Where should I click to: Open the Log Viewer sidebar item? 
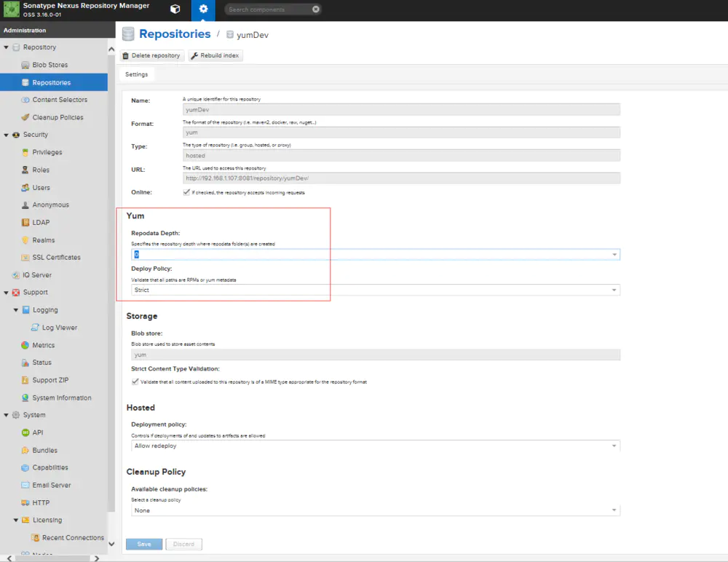coord(54,328)
